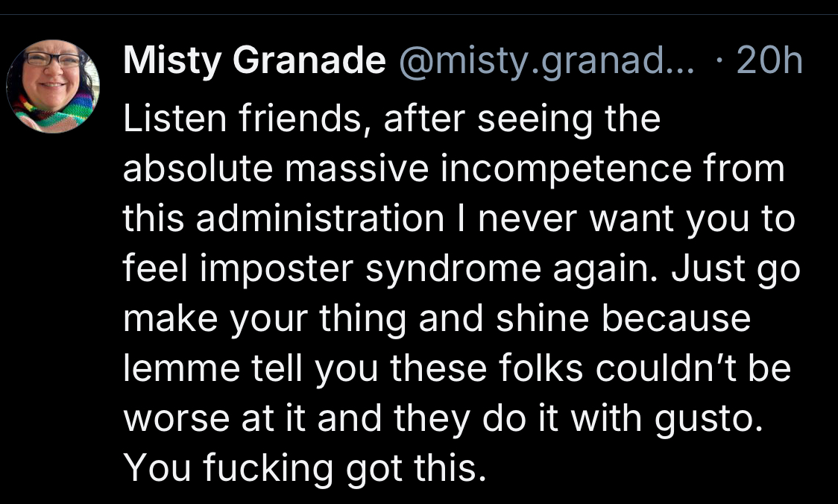Open the @misty.granad... handle link
The image size is (838, 504).
[546, 61]
